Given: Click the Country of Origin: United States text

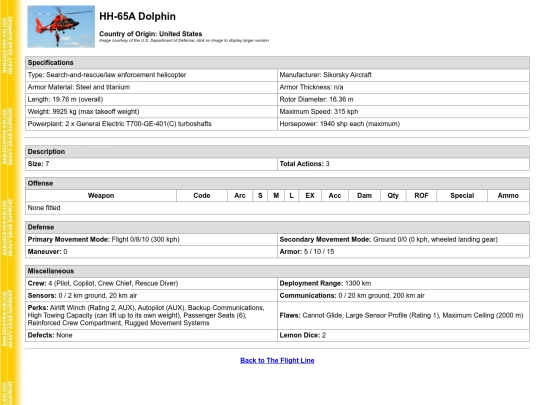Looking at the screenshot, I should (x=150, y=34).
